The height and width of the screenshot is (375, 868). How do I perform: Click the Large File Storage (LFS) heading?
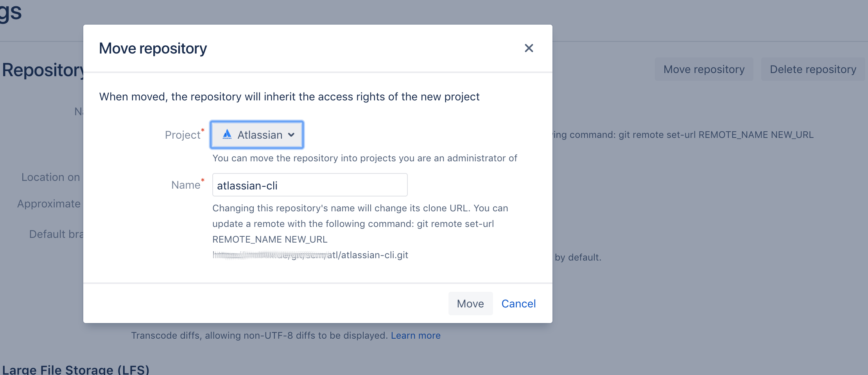(x=75, y=370)
